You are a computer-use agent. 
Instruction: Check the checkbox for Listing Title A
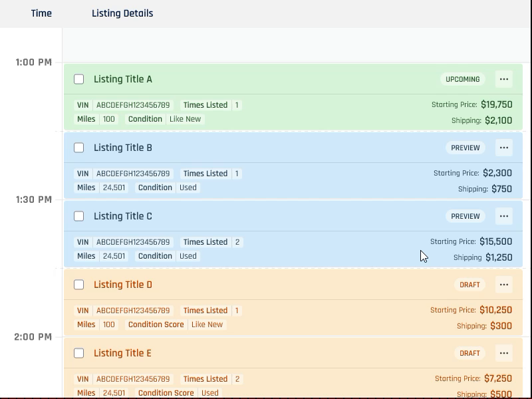coord(78,78)
